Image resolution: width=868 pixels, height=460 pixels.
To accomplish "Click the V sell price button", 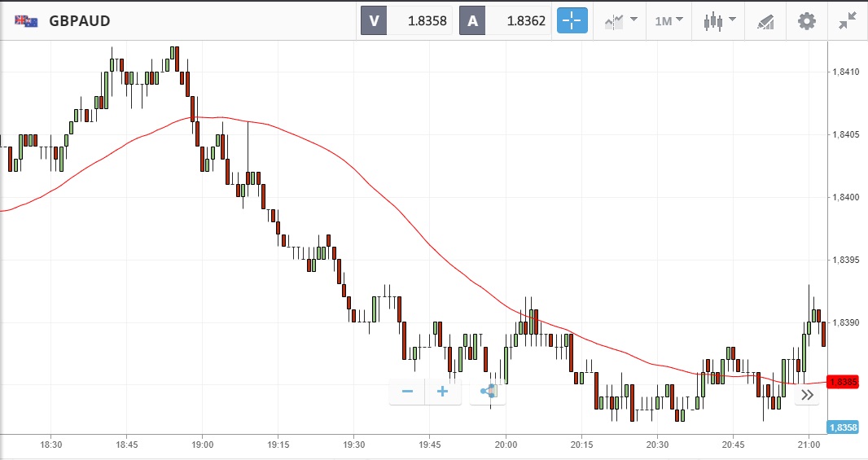I will (406, 20).
